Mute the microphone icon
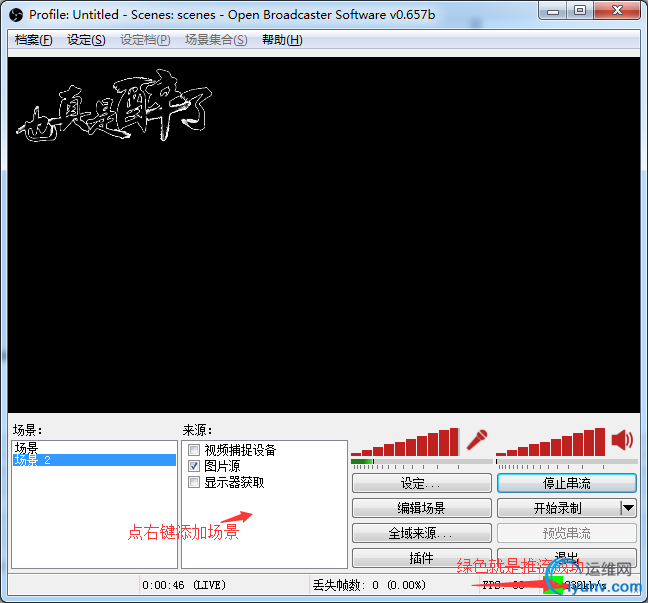 [477, 440]
